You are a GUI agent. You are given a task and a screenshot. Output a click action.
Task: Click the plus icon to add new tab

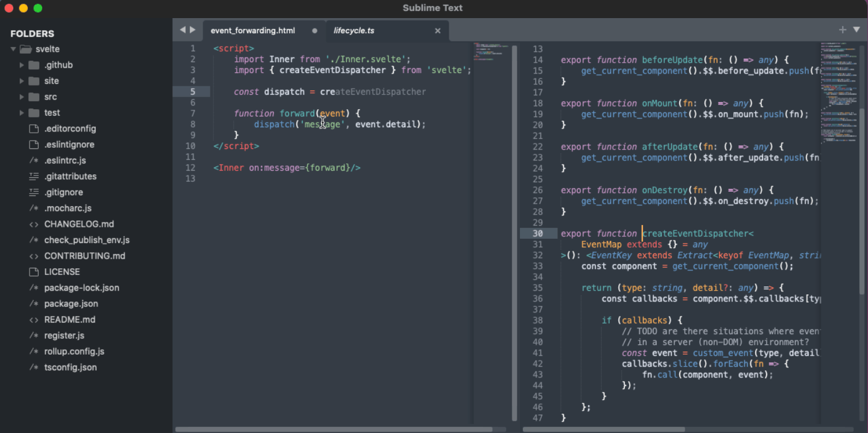point(843,30)
